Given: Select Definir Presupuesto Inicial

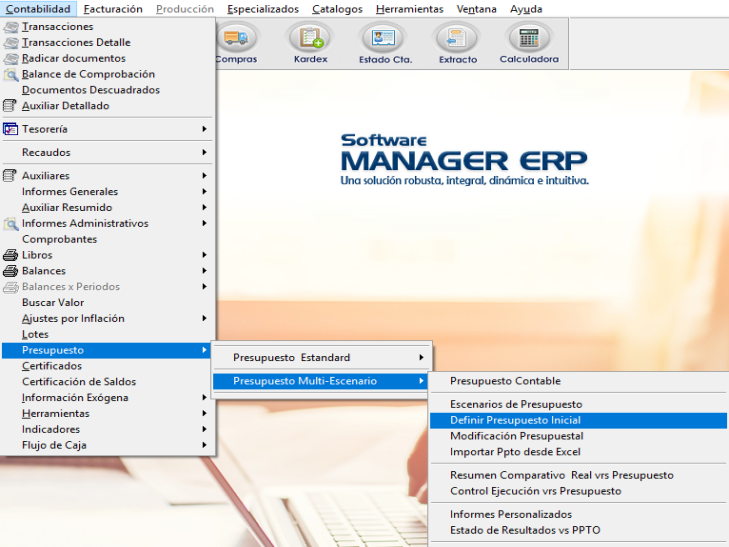Looking at the screenshot, I should (578, 420).
